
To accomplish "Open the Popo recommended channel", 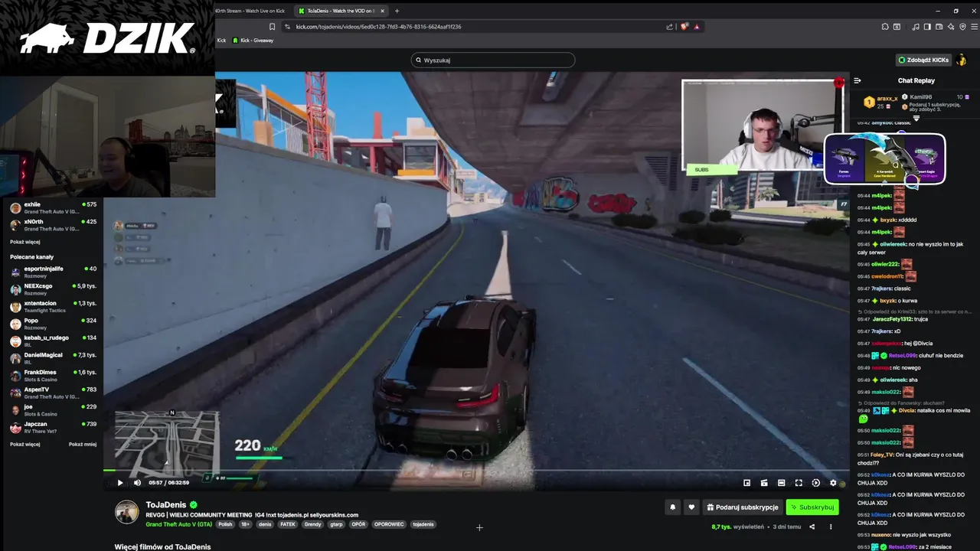I will tap(53, 324).
